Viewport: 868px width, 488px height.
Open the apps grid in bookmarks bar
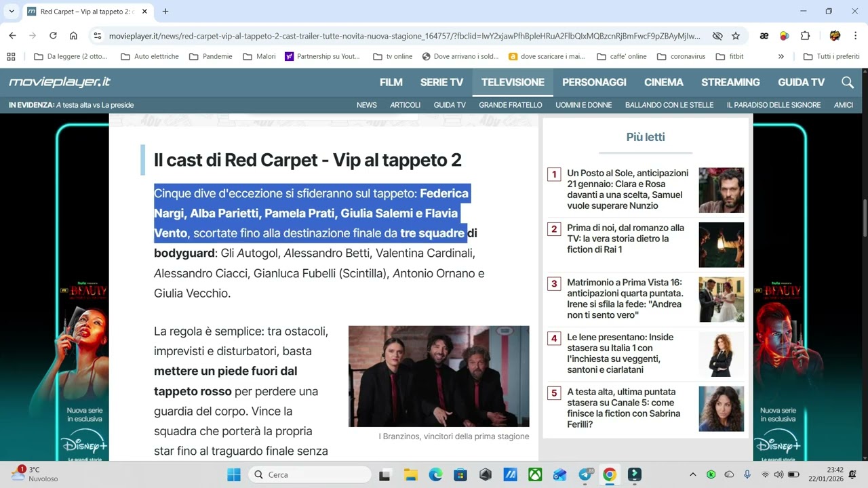click(x=11, y=56)
